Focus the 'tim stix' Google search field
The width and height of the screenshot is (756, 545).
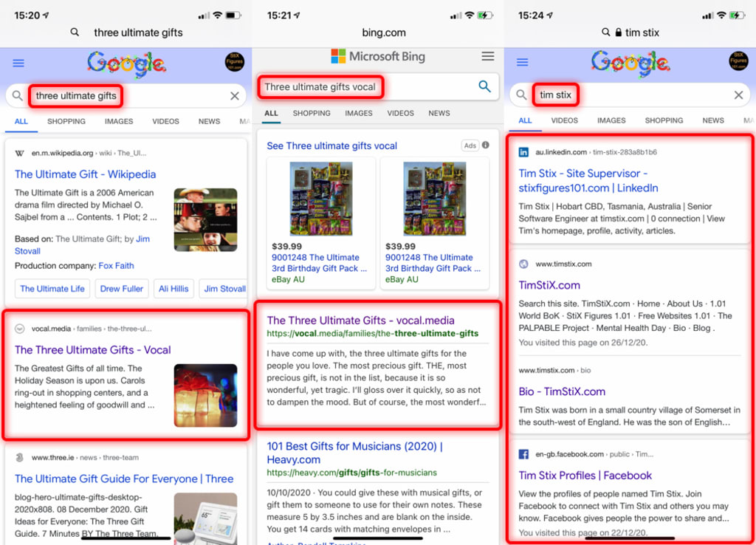click(x=630, y=95)
